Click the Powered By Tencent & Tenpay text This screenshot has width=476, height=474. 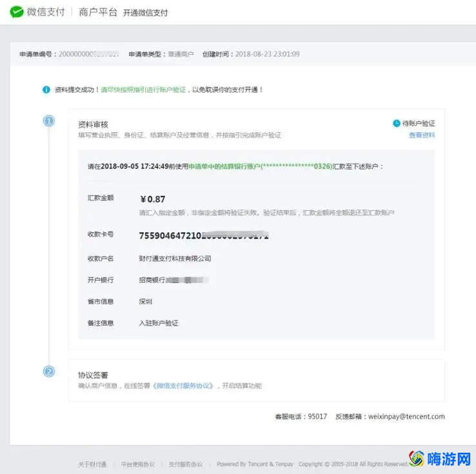(255, 464)
